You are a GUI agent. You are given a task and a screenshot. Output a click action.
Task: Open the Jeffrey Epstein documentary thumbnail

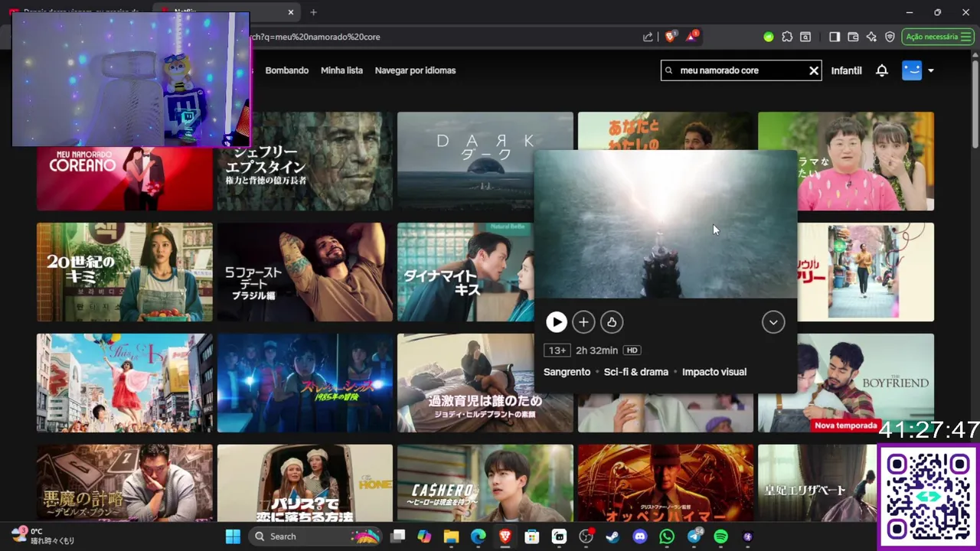(x=305, y=161)
